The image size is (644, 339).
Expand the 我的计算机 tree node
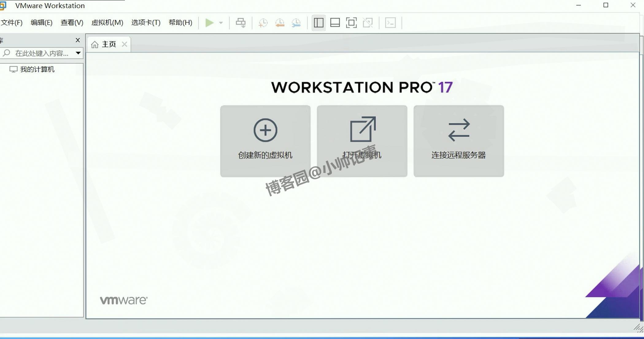point(37,69)
